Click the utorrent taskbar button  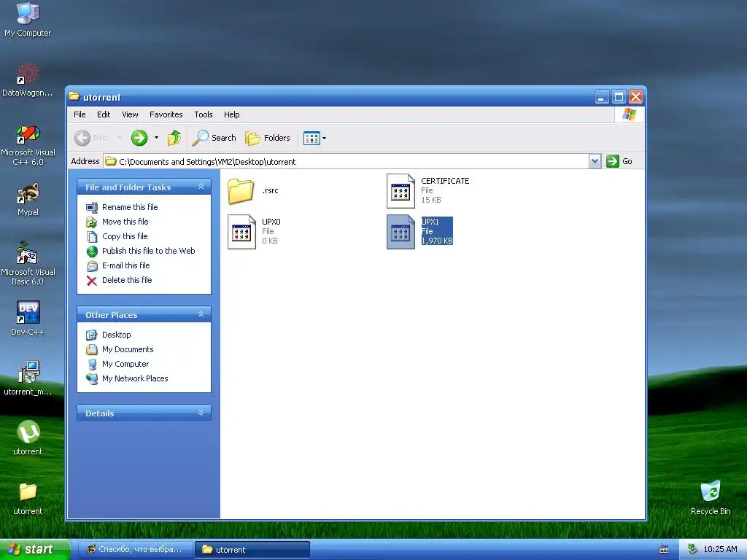(252, 549)
